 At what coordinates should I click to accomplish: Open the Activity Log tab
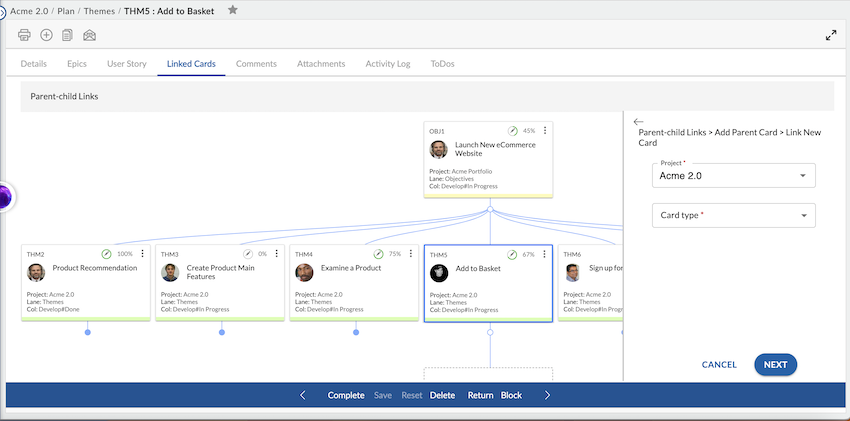pyautogui.click(x=388, y=64)
